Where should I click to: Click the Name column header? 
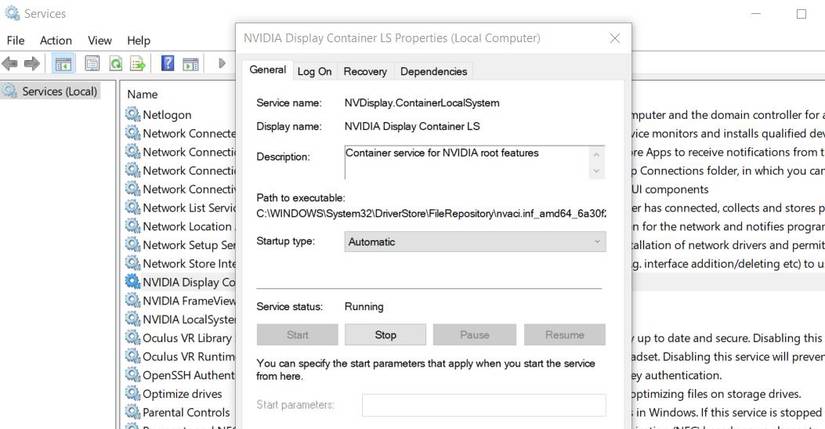(x=143, y=93)
